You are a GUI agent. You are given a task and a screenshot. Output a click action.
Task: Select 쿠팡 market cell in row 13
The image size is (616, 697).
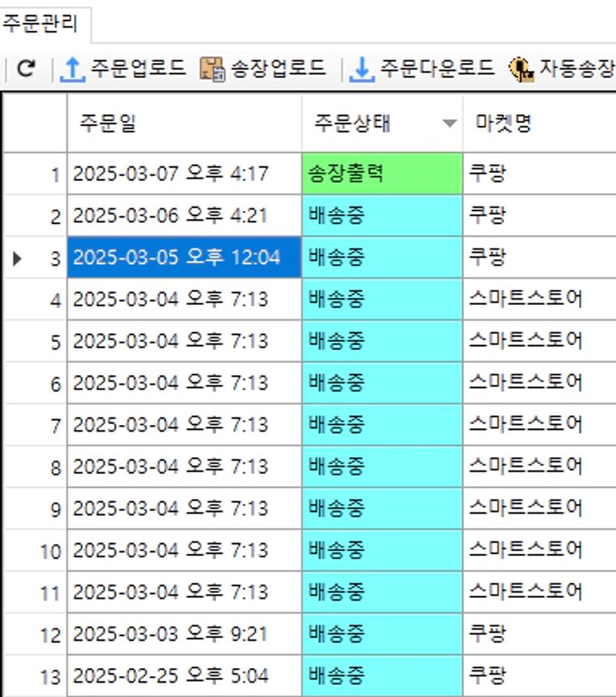coord(539,675)
